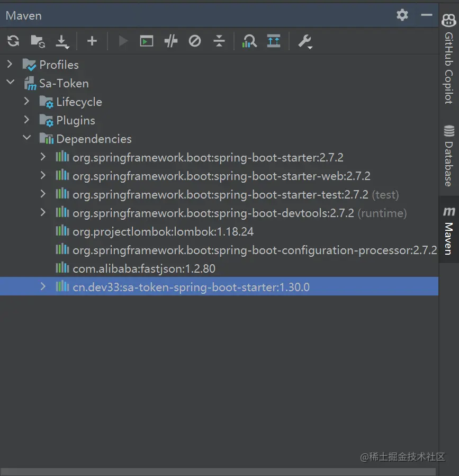Expand the Profiles node
Viewport: 459px width, 476px height.
coord(10,64)
